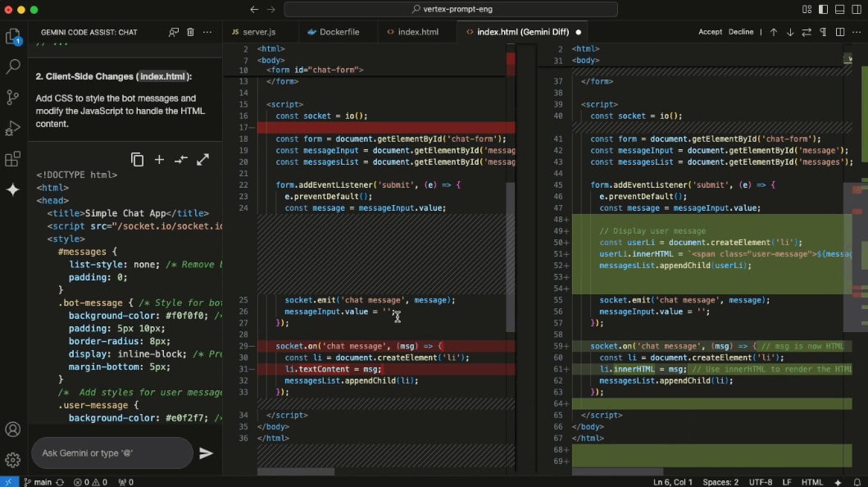868x487 pixels.
Task: Click the trash icon in chat header
Action: [190, 32]
